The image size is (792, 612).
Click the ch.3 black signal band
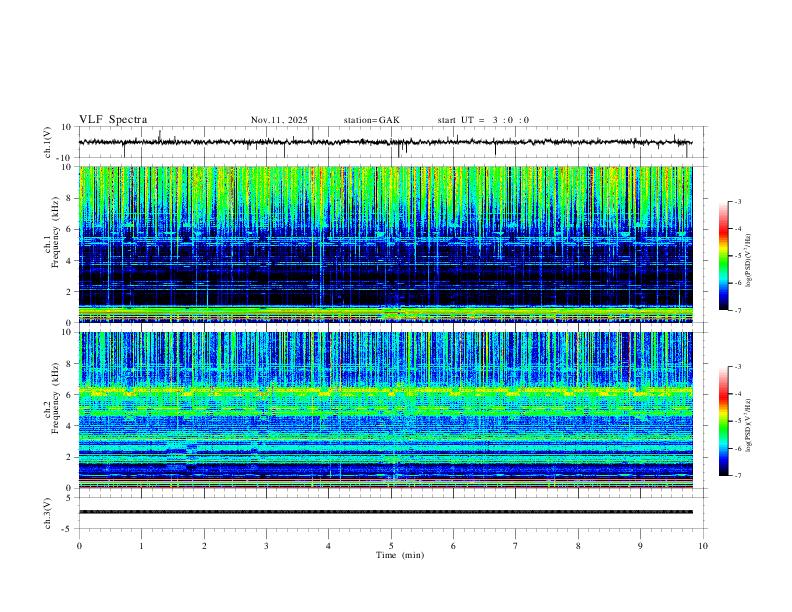tap(385, 512)
